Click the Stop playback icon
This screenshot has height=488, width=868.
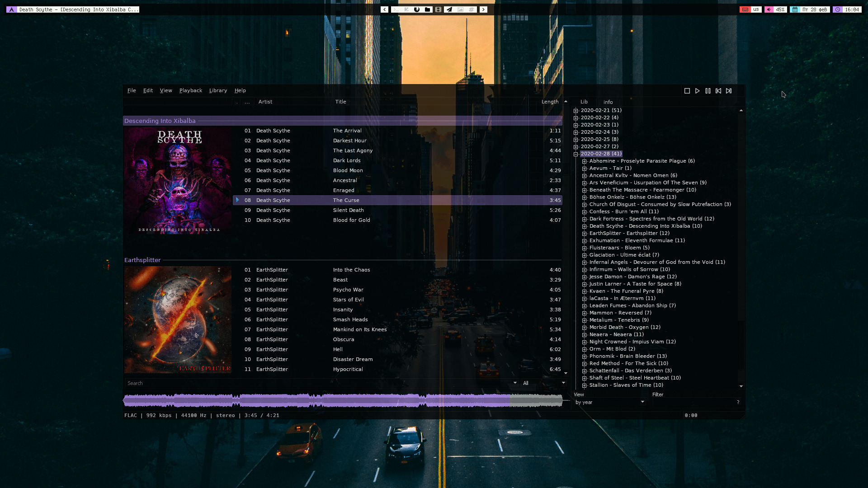pyautogui.click(x=687, y=91)
